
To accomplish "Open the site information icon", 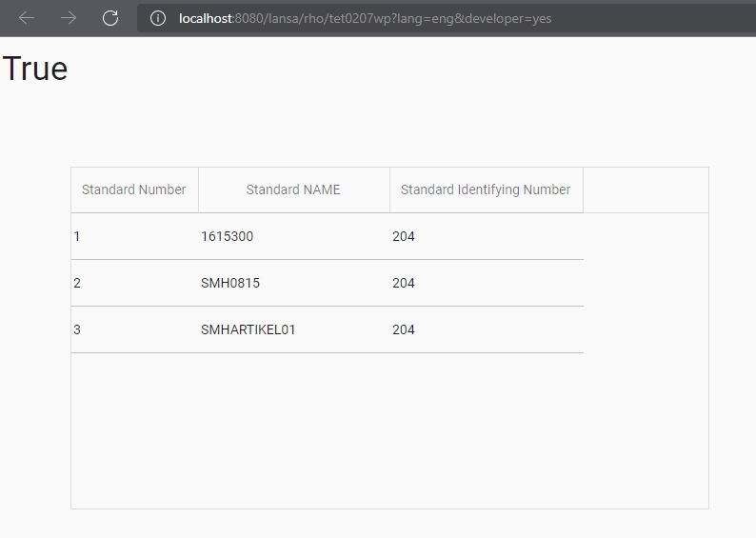I will pyautogui.click(x=158, y=18).
